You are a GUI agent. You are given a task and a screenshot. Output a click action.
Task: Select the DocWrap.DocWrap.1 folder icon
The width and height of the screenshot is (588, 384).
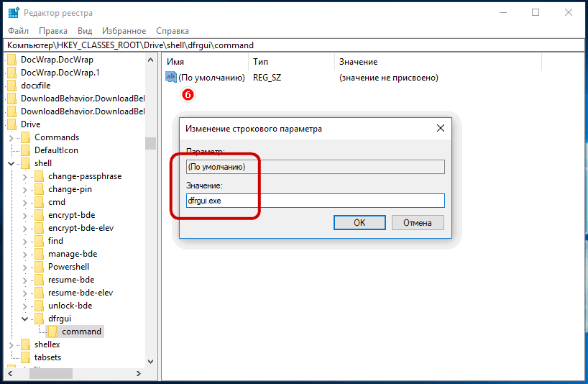(x=12, y=73)
